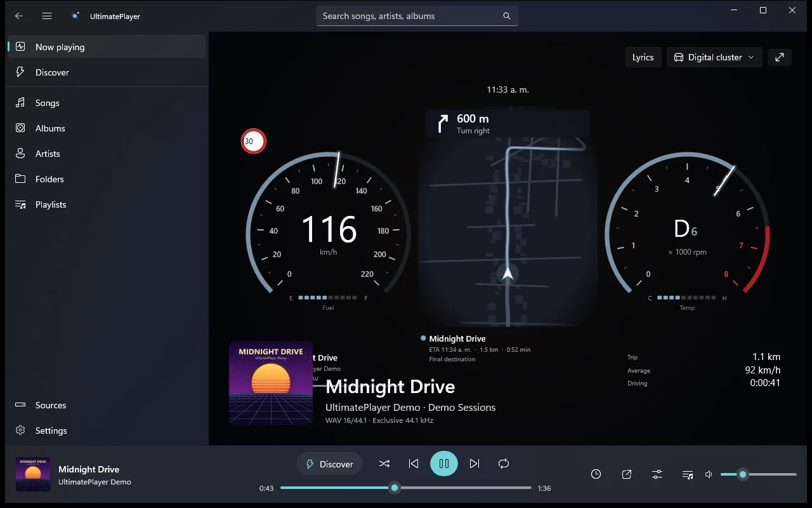Open Settings in sidebar
This screenshot has width=812, height=508.
(x=107, y=431)
